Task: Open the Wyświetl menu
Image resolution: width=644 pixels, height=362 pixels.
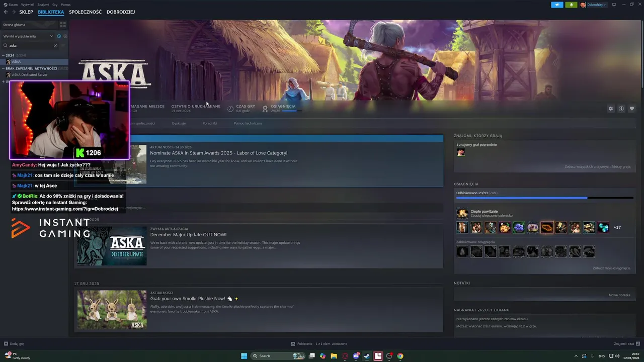Action: tap(28, 5)
